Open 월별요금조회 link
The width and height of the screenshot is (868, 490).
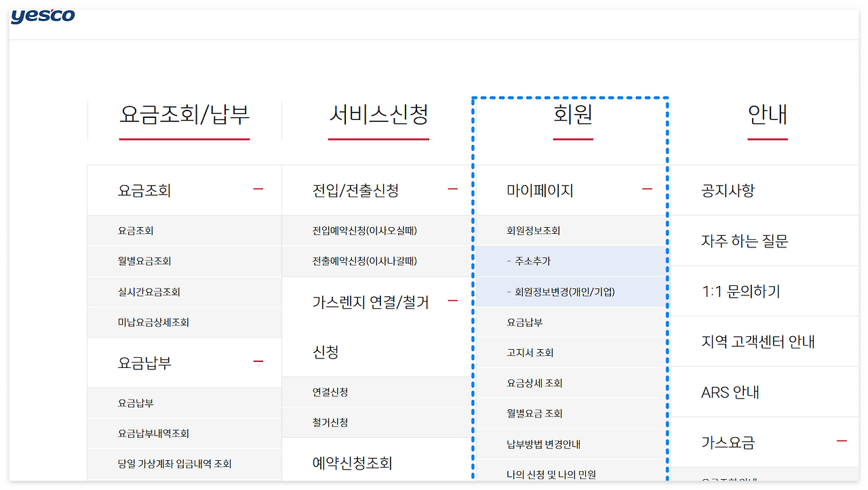[x=144, y=261]
